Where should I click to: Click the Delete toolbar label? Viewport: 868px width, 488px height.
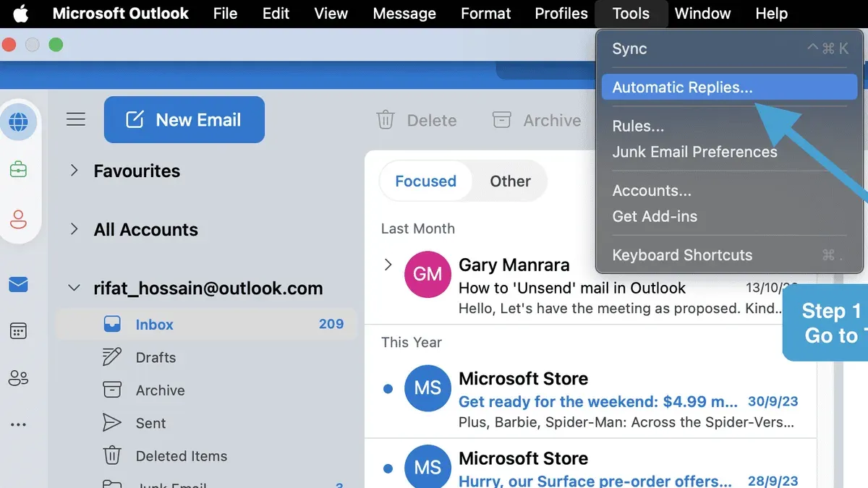coord(432,121)
